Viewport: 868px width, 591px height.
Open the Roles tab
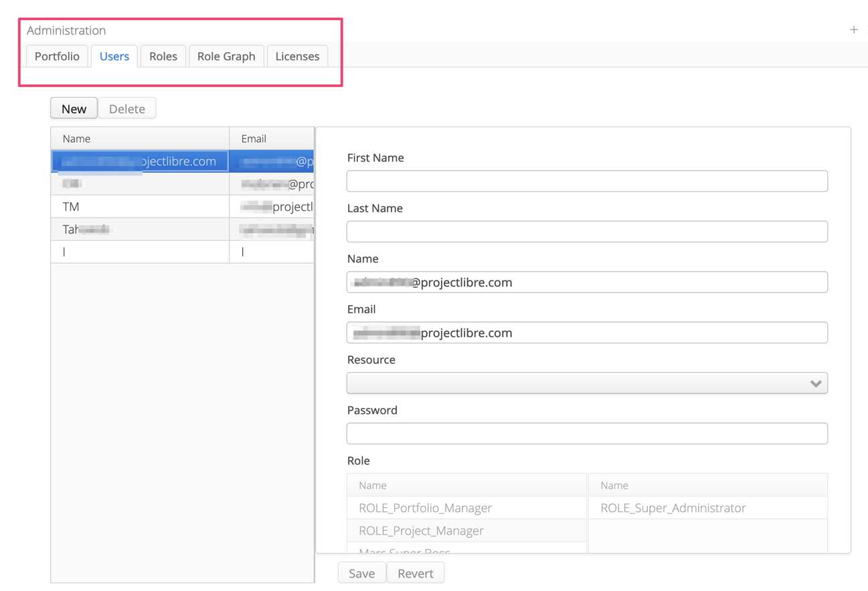pyautogui.click(x=163, y=56)
